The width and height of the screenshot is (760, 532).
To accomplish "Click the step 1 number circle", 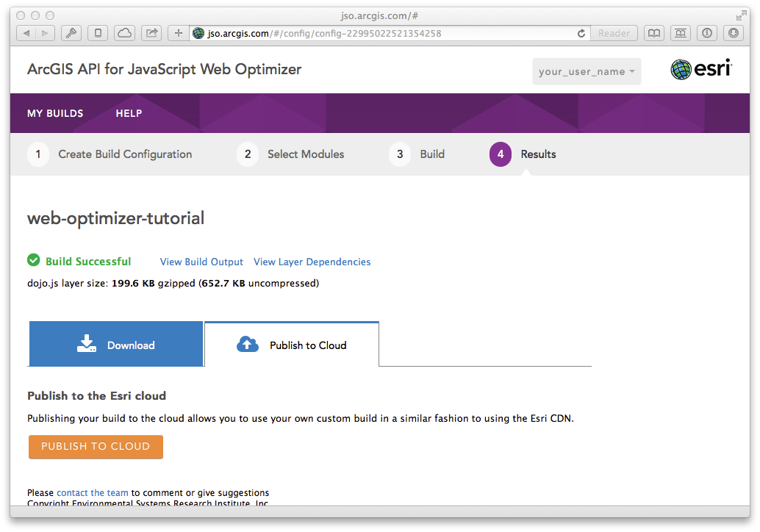I will (38, 154).
